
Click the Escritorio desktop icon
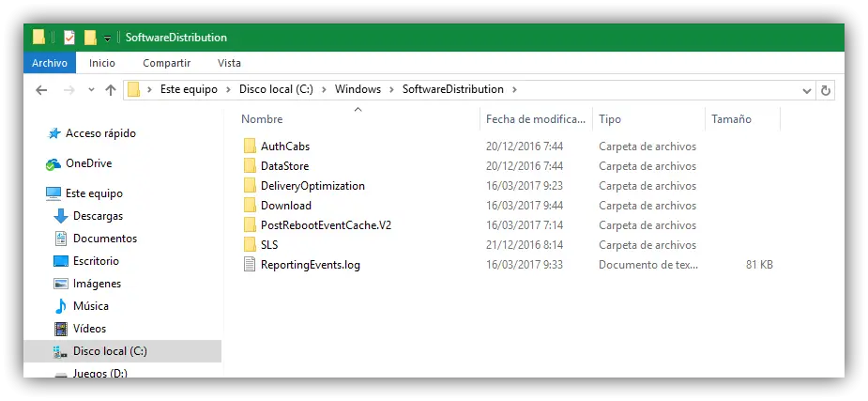click(x=60, y=261)
